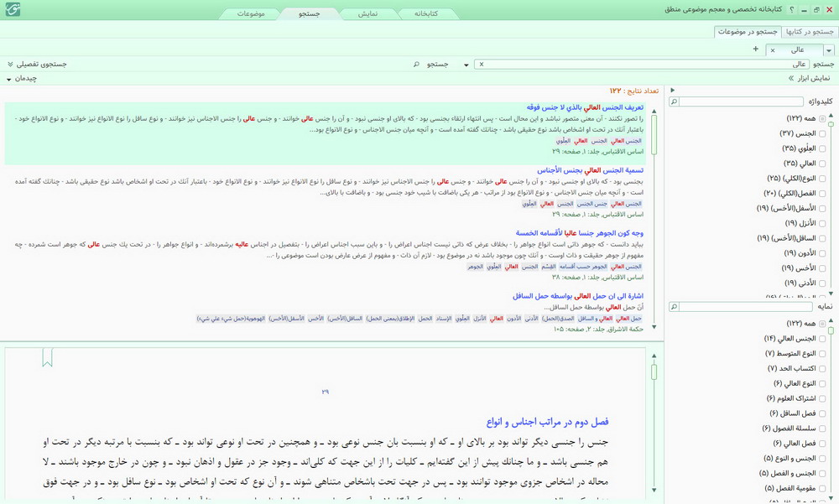Screen dimensions: 839x504
Task: Switch to the موضوعات tab
Action: coord(251,14)
